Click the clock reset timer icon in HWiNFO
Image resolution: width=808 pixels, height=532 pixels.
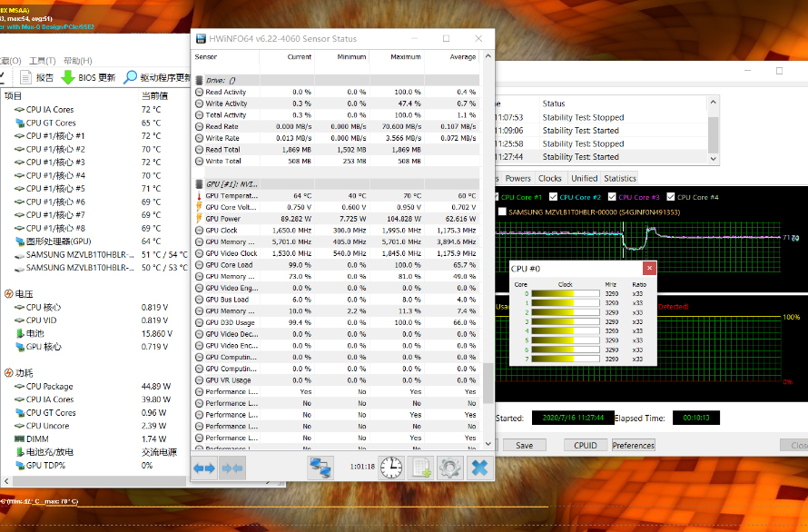[x=391, y=468]
